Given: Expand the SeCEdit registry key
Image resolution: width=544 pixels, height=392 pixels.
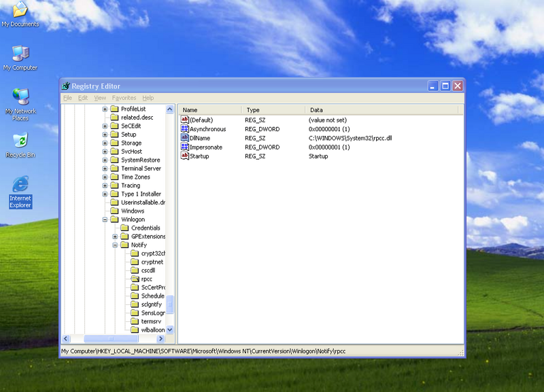Looking at the screenshot, I should (105, 126).
